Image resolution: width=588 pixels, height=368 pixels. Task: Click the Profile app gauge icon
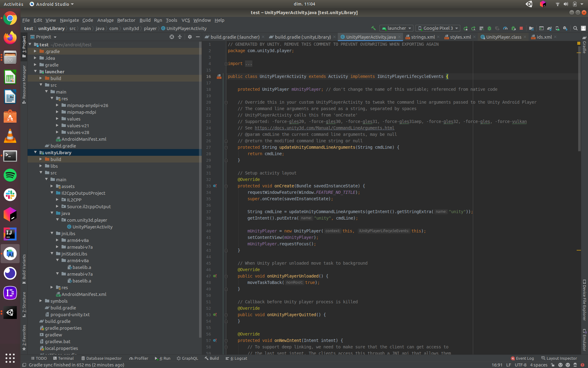505,28
